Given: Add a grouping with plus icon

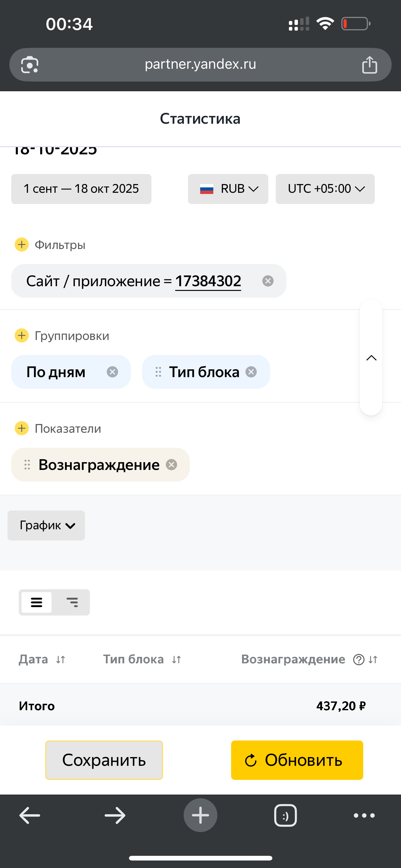Looking at the screenshot, I should (x=22, y=336).
